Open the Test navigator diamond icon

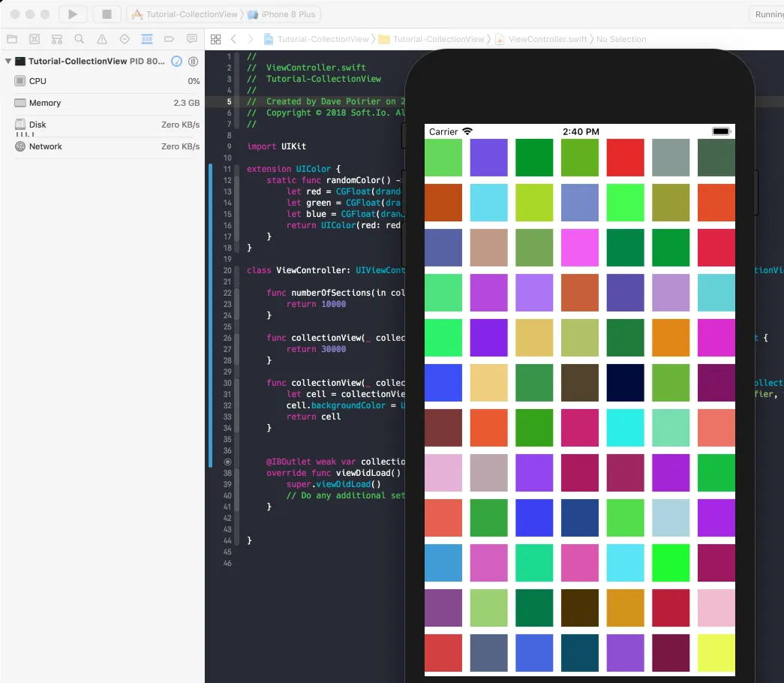coord(125,39)
